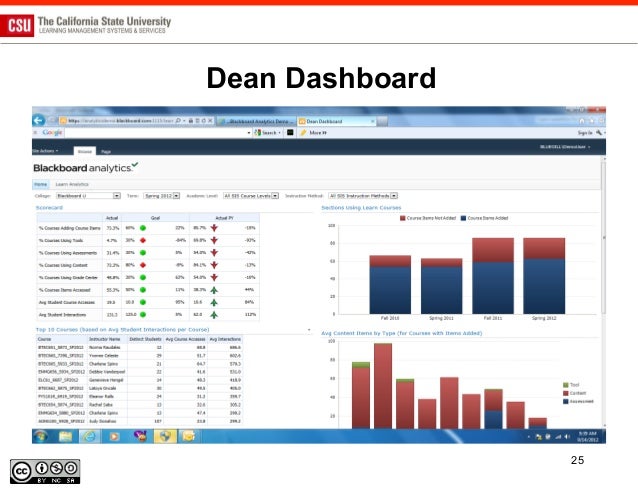Click the % Courses Using Tools row label
638x493 pixels.
61,240
